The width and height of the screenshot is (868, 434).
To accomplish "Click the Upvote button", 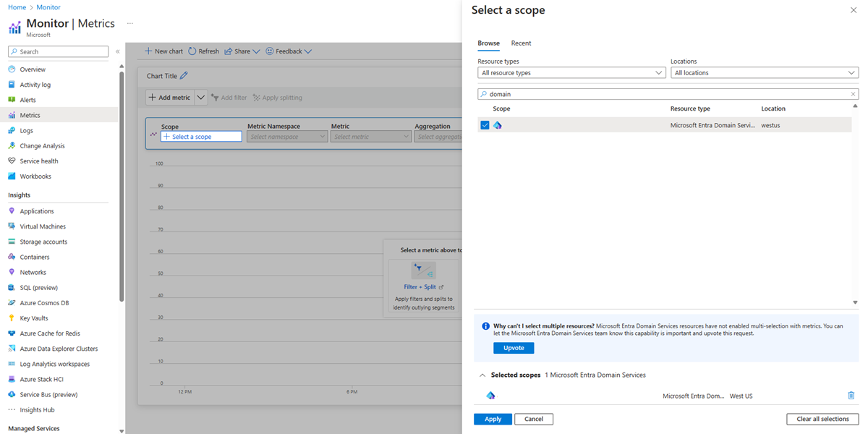I will pyautogui.click(x=514, y=348).
